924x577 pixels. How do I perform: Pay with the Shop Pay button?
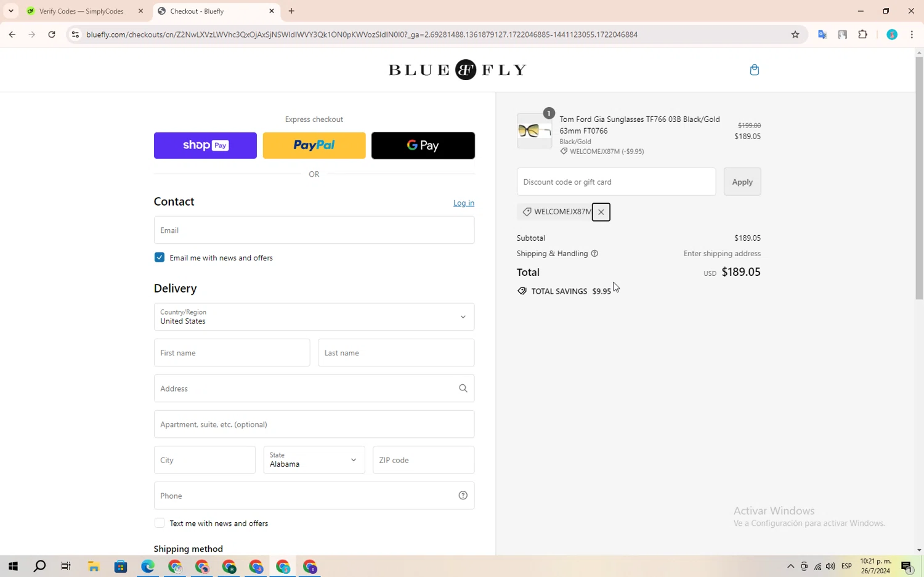click(205, 145)
